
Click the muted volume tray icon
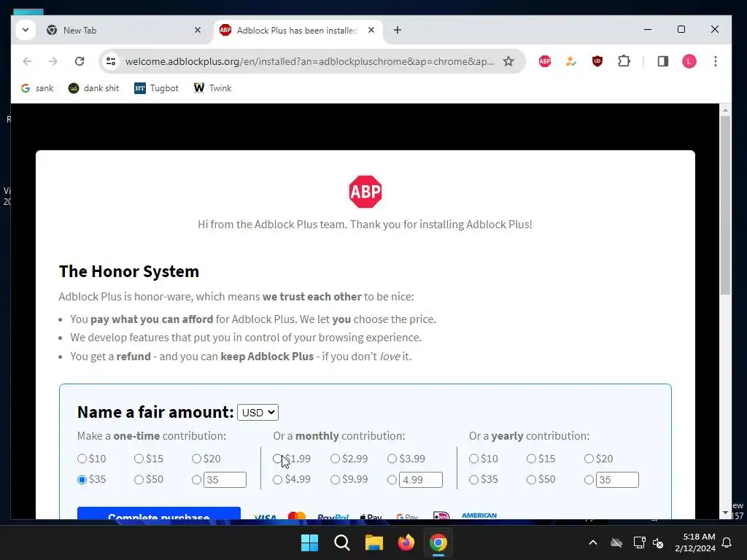pos(658,542)
